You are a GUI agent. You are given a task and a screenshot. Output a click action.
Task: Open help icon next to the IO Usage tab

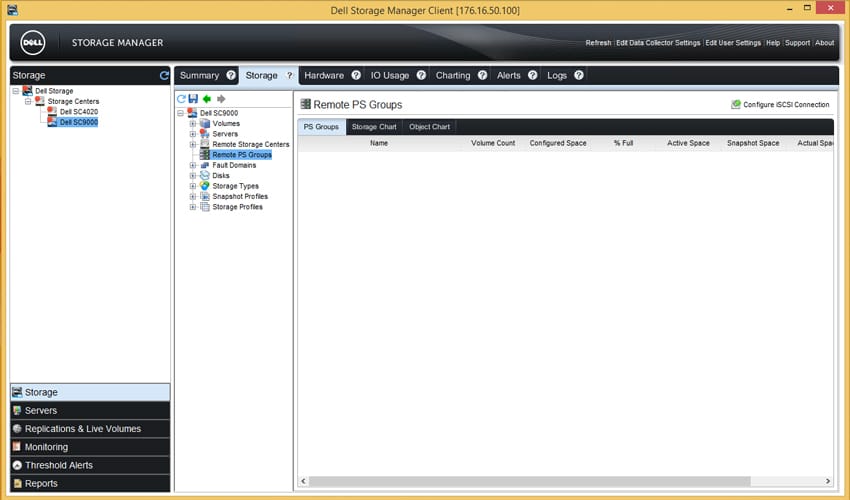pyautogui.click(x=421, y=75)
